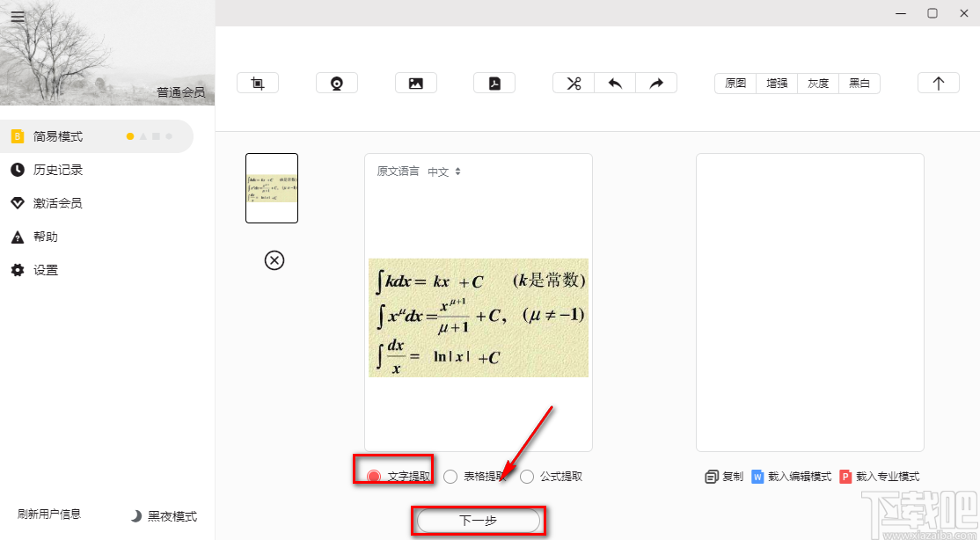Click 刷新用户信息 link
The image size is (980, 540).
(49, 514)
